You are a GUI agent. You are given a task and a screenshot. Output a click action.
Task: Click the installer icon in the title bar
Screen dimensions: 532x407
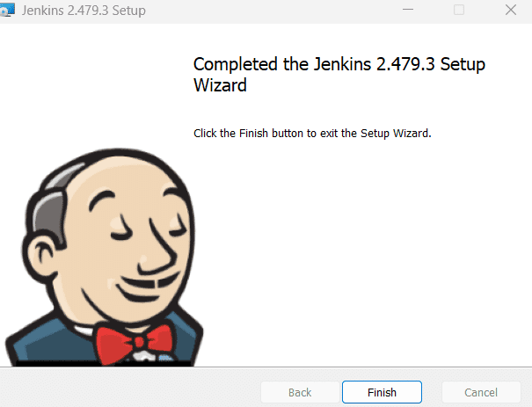click(x=7, y=11)
